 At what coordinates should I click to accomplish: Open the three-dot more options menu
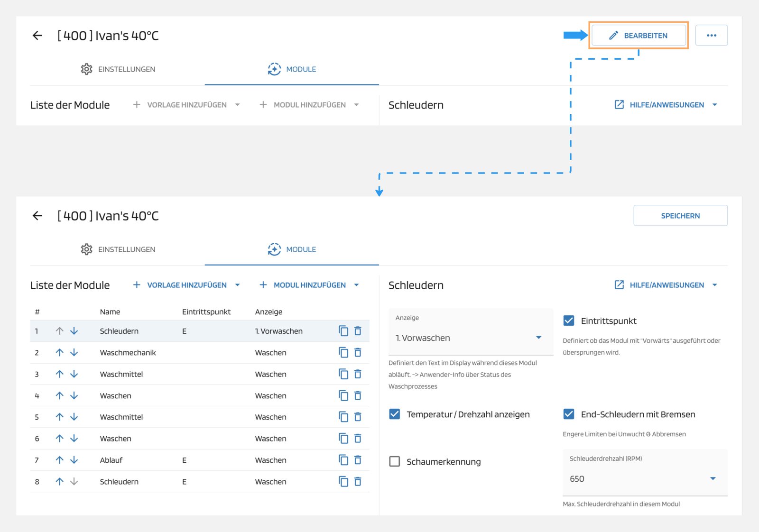pyautogui.click(x=711, y=36)
